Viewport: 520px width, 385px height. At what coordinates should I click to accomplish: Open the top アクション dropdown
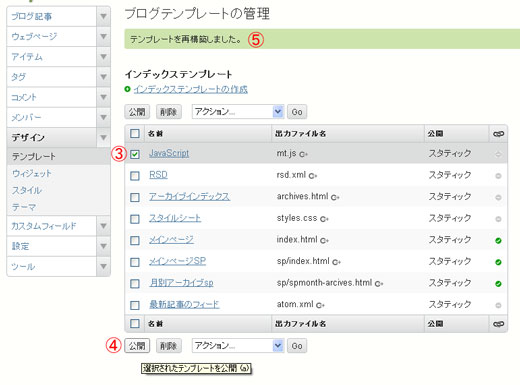point(238,112)
